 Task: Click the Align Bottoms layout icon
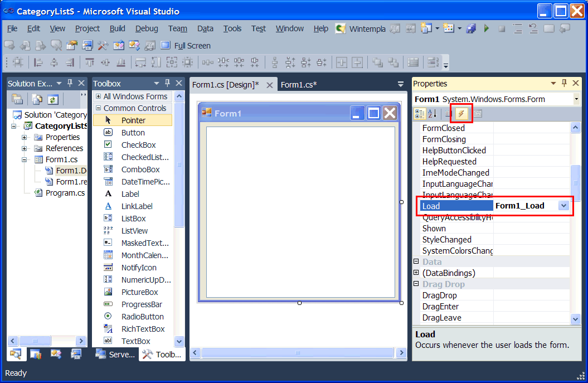click(x=121, y=62)
